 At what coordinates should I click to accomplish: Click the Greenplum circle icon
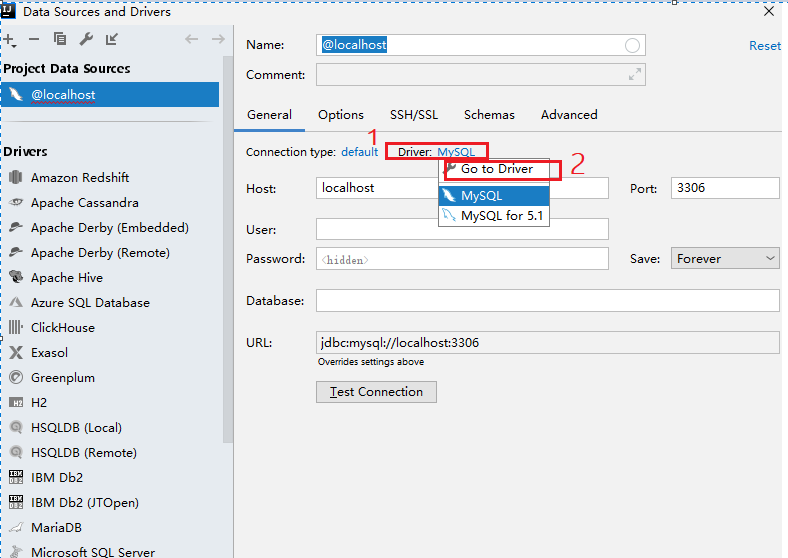pyautogui.click(x=16, y=377)
